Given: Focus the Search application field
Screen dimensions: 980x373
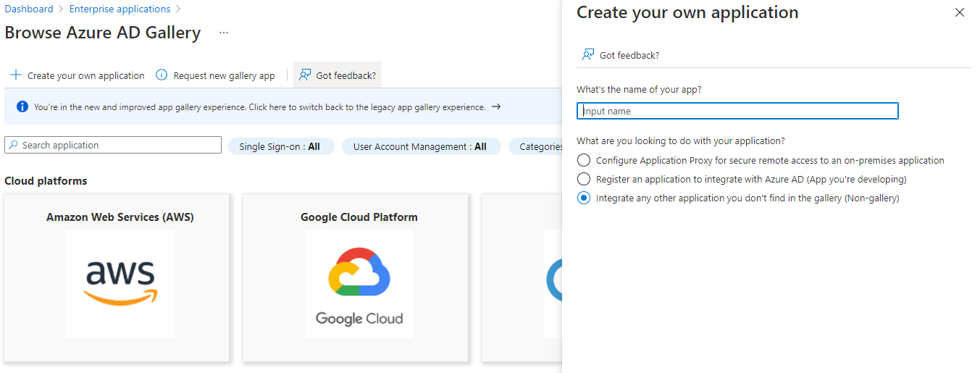Looking at the screenshot, I should click(x=113, y=145).
